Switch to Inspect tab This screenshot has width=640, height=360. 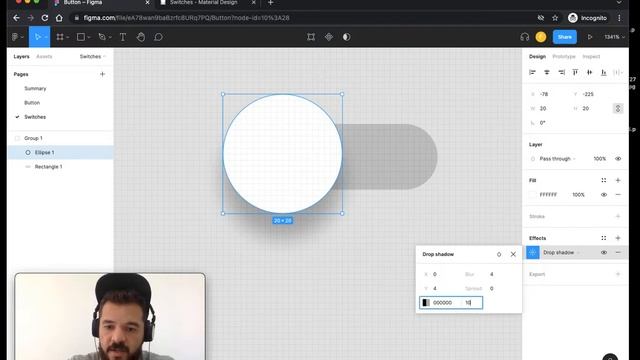coord(591,56)
